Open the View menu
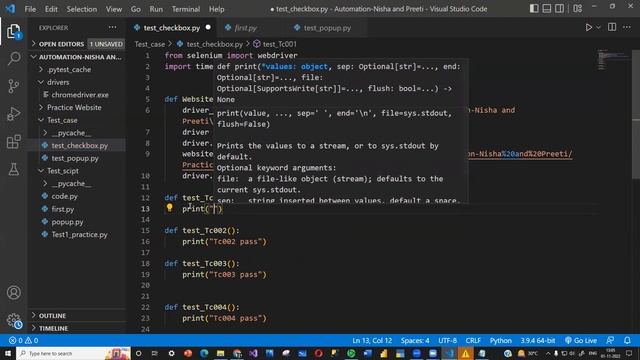 tap(114, 9)
